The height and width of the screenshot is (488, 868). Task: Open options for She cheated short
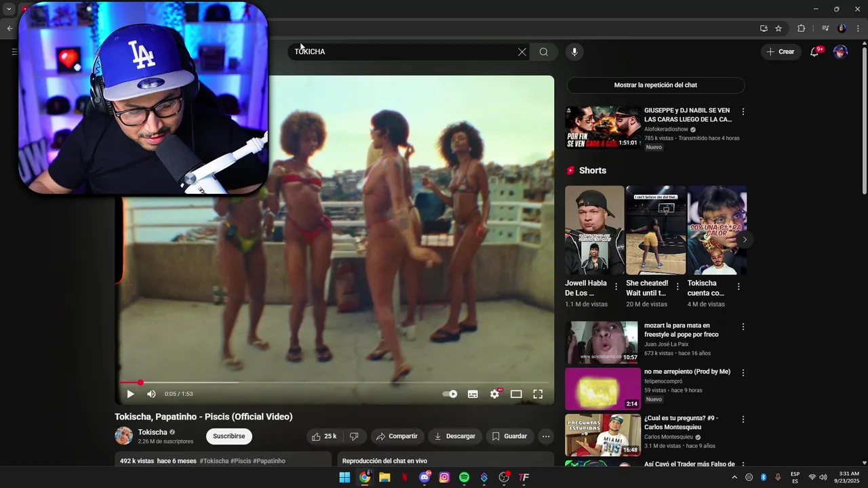[x=677, y=287]
